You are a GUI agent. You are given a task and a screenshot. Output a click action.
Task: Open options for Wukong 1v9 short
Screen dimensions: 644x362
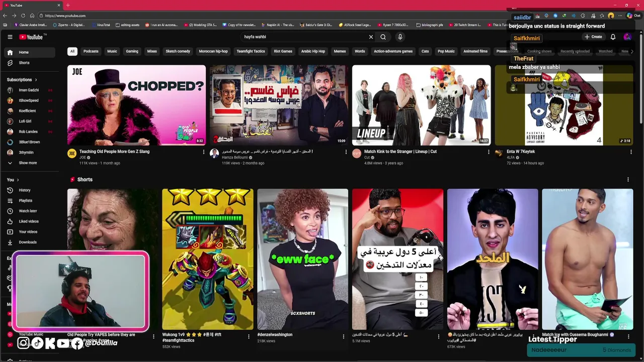tap(249, 336)
